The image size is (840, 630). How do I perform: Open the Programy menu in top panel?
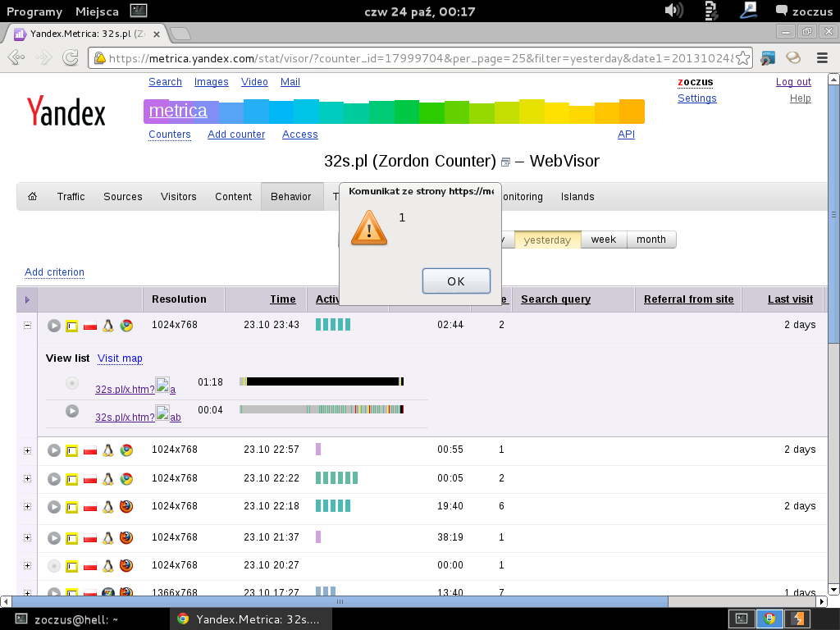point(34,11)
